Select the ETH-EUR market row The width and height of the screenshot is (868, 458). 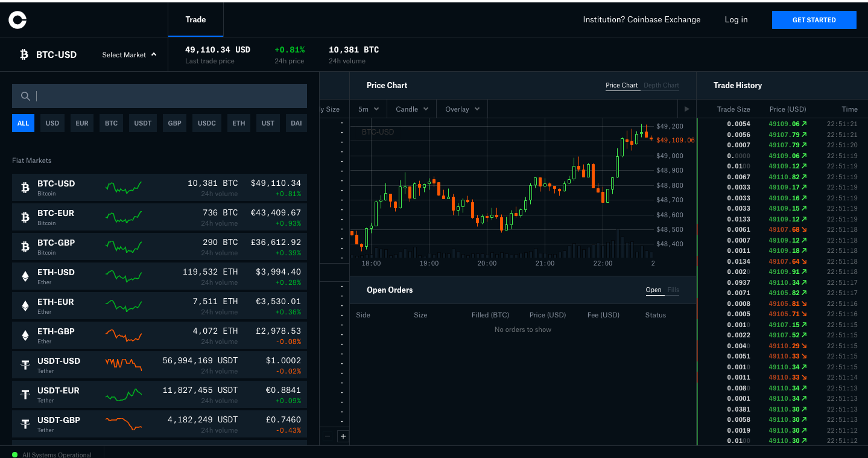click(x=159, y=307)
